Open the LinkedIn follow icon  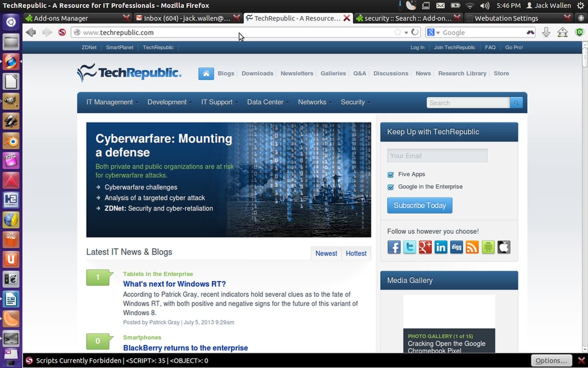click(441, 247)
